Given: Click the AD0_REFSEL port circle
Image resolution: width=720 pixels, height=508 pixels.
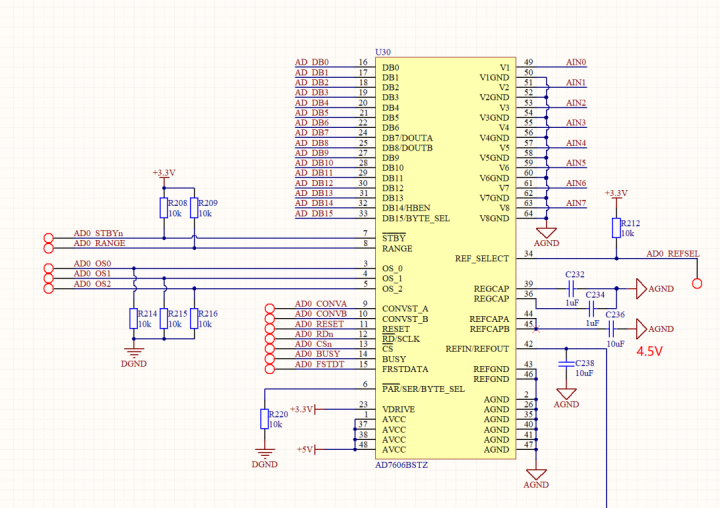Looking at the screenshot, I should point(698,284).
